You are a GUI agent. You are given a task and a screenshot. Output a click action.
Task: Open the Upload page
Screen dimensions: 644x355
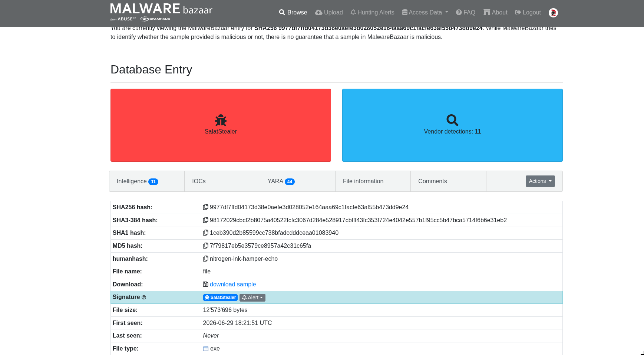[329, 12]
